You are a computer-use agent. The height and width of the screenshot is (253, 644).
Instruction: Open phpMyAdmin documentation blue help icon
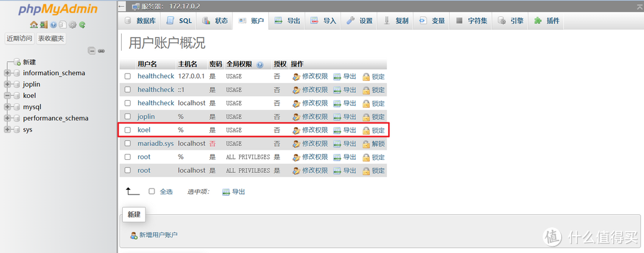pos(54,24)
